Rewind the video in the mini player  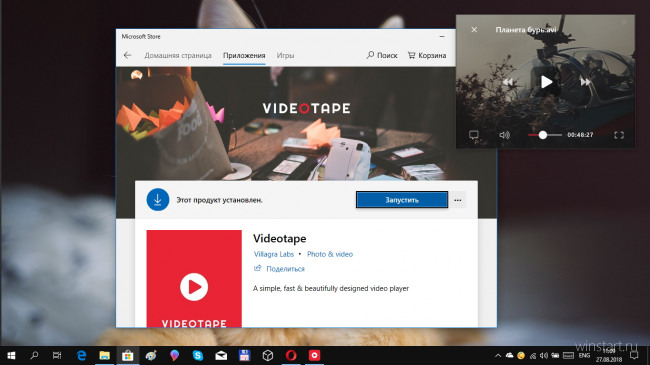point(508,82)
